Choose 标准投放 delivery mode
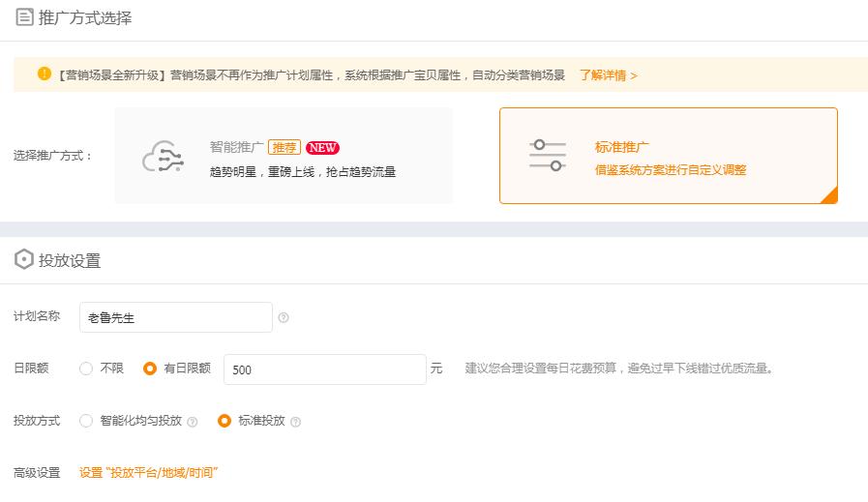This screenshot has height=502, width=868. click(x=224, y=421)
